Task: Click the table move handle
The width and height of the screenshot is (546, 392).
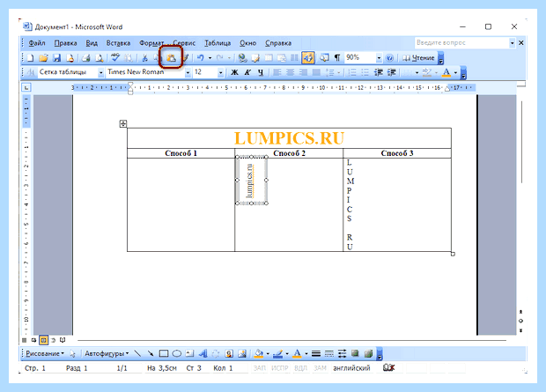Action: tap(123, 123)
